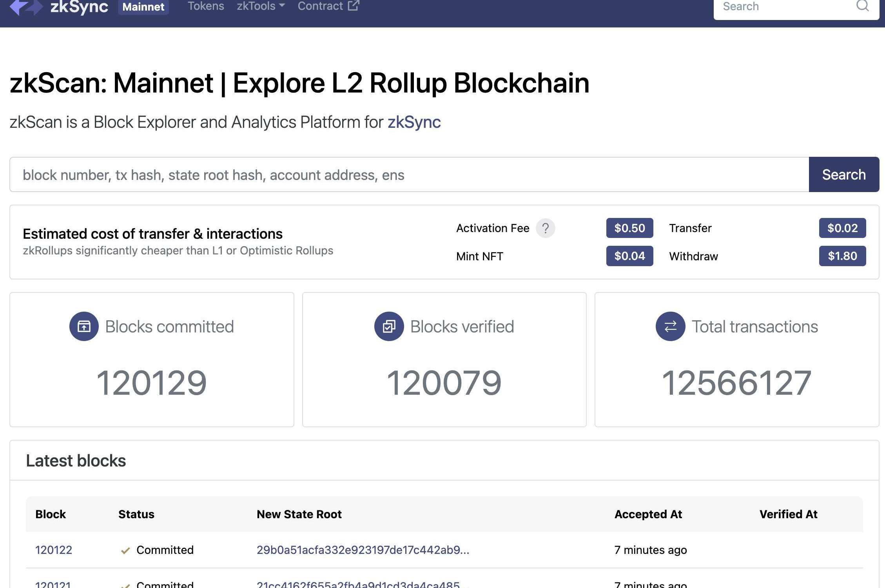Image resolution: width=885 pixels, height=588 pixels.
Task: Focus the block number search field
Action: 409,175
